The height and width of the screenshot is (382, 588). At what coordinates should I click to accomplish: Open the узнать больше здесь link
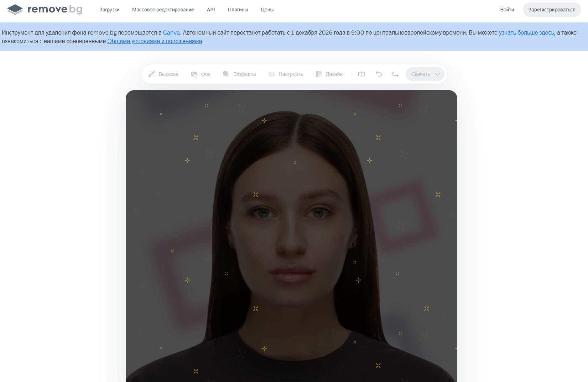(x=526, y=32)
